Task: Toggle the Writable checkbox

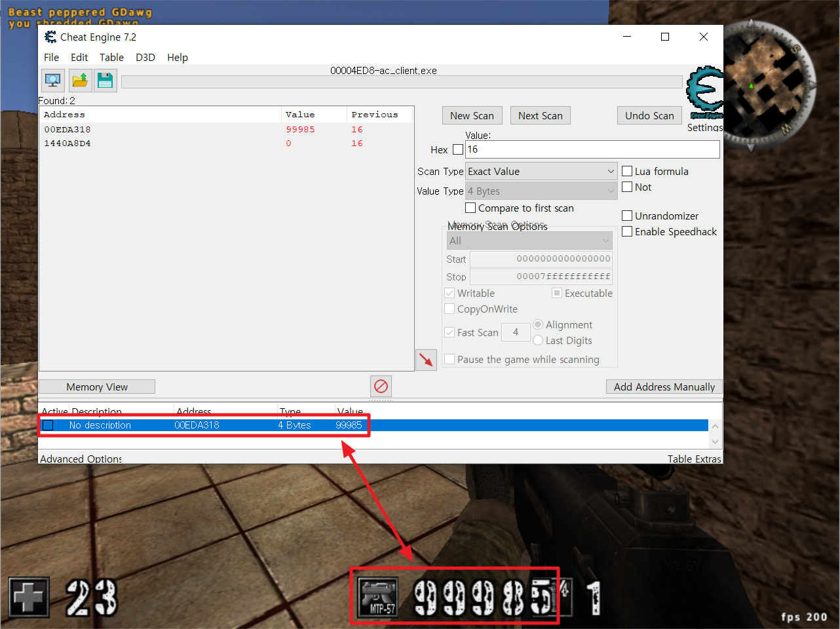Action: (449, 293)
